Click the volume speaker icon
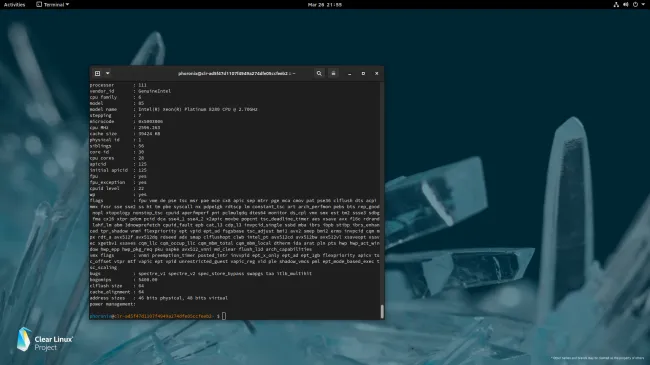This screenshot has width=650, height=365. pyautogui.click(x=626, y=5)
